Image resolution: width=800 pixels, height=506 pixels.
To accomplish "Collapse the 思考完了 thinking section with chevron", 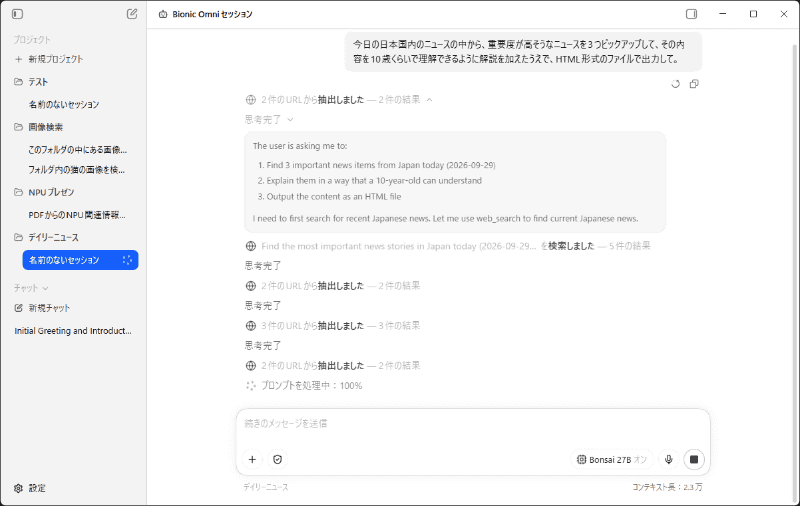I will [290, 119].
